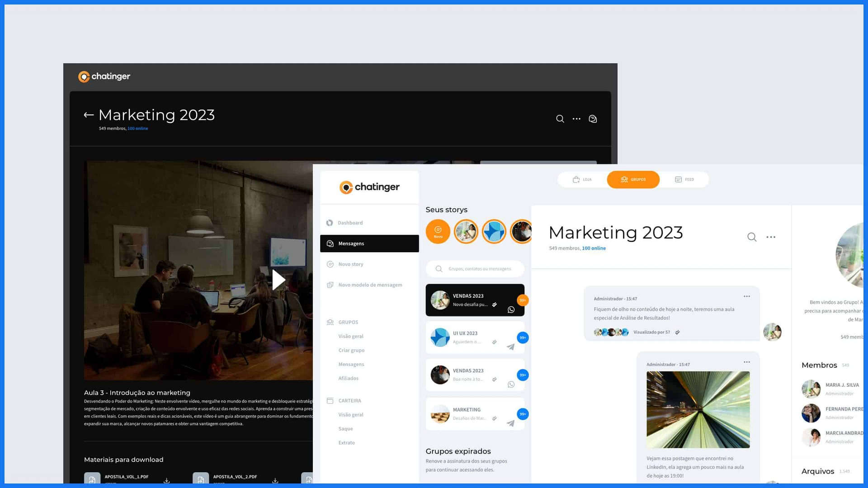This screenshot has height=488, width=868.
Task: Open Dashboard in the sidebar
Action: tap(369, 223)
